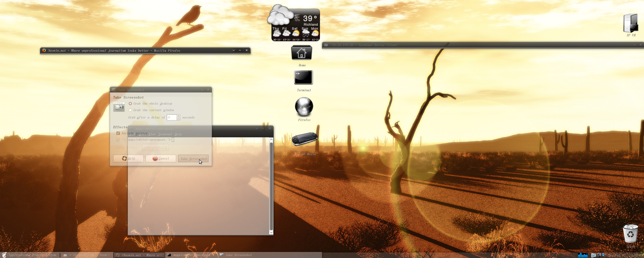Open the system monitor graph applet
This screenshot has height=258, width=644.
coord(583,255)
